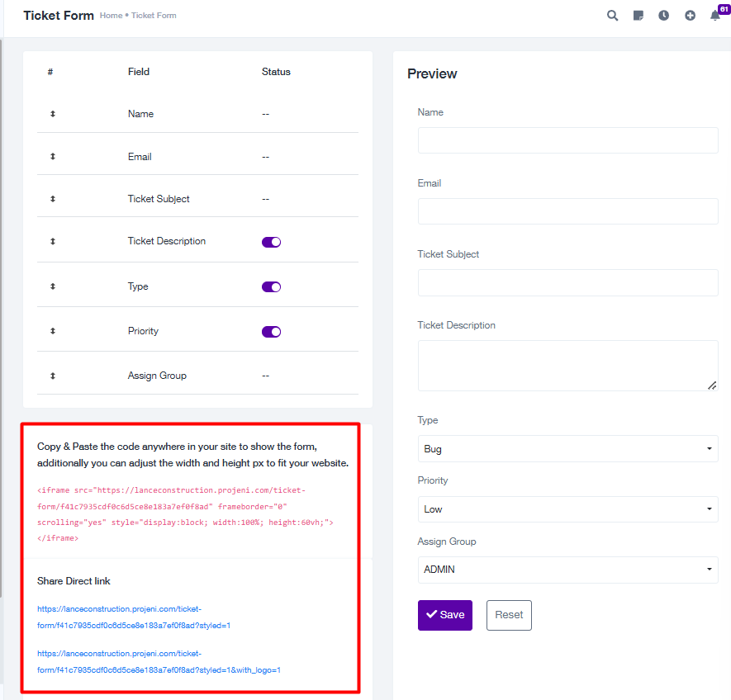Click the Preview heading
The image size is (731, 700).
tap(432, 73)
